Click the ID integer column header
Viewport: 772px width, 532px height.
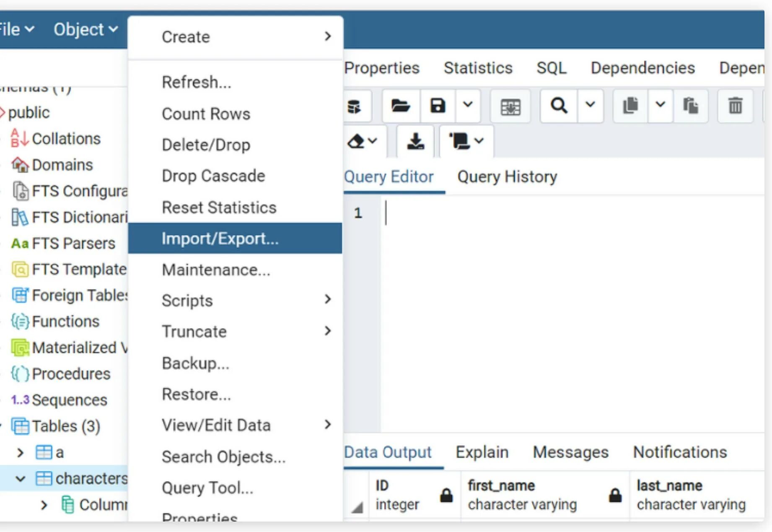(415, 495)
